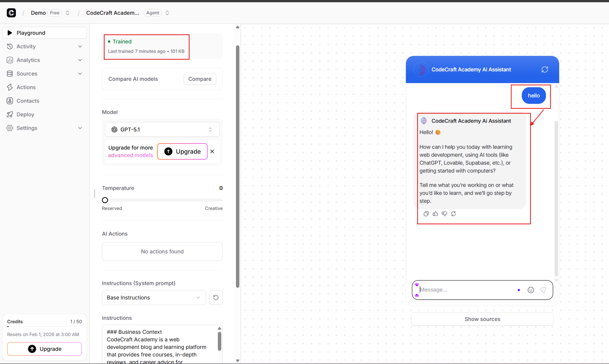
Task: Click the thumbs down icon on the reply
Action: [x=444, y=214]
